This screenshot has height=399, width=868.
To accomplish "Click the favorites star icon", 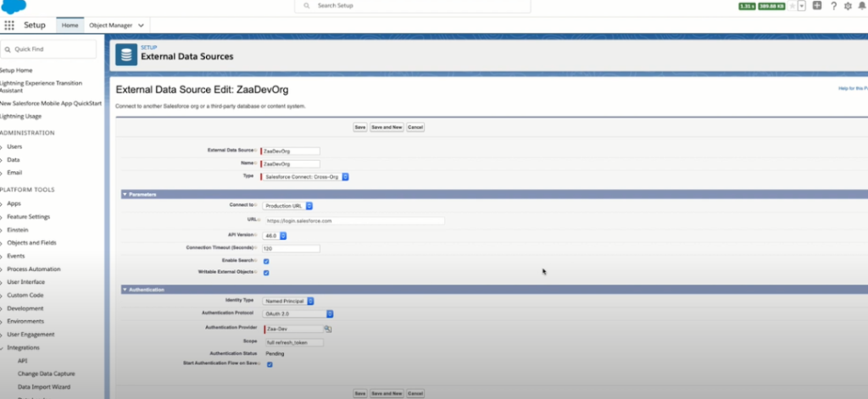I will coord(792,6).
